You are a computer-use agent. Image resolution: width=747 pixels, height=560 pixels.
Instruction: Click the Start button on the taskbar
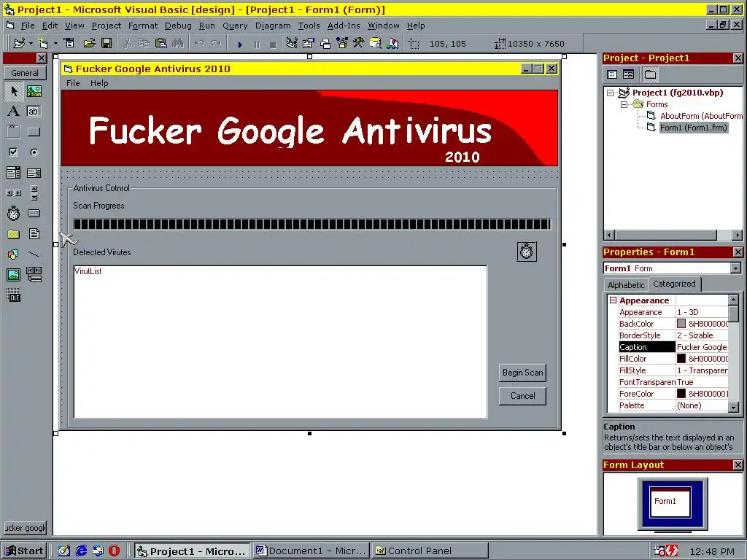[x=24, y=551]
